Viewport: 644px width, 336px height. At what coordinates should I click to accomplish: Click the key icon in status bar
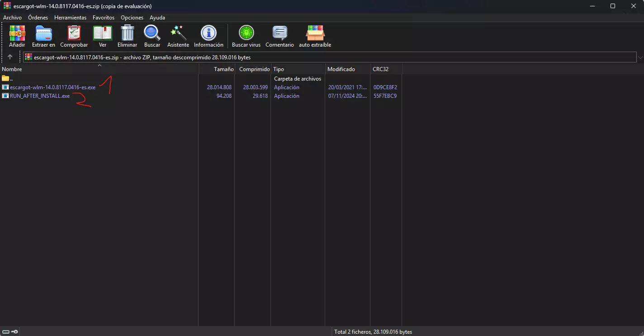pyautogui.click(x=15, y=332)
